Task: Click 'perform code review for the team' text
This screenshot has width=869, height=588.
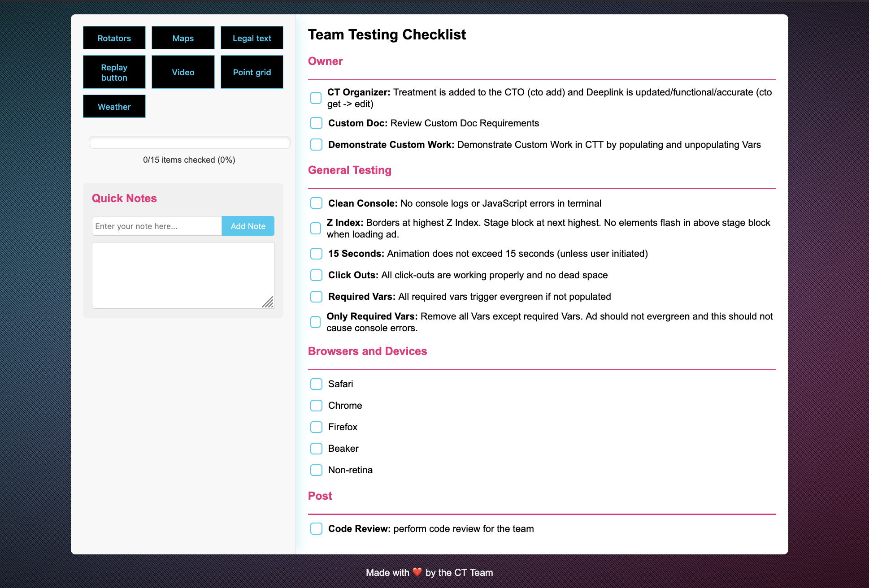Action: coord(464,529)
